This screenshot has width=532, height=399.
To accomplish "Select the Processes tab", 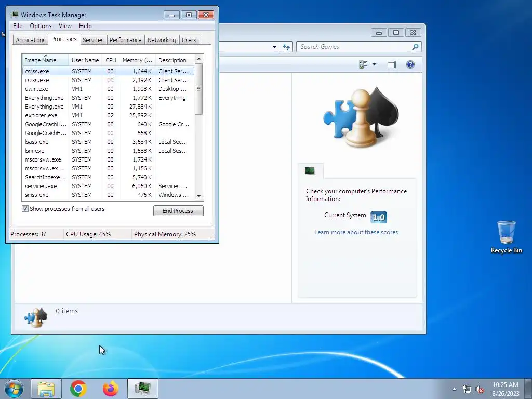I will pyautogui.click(x=64, y=39).
